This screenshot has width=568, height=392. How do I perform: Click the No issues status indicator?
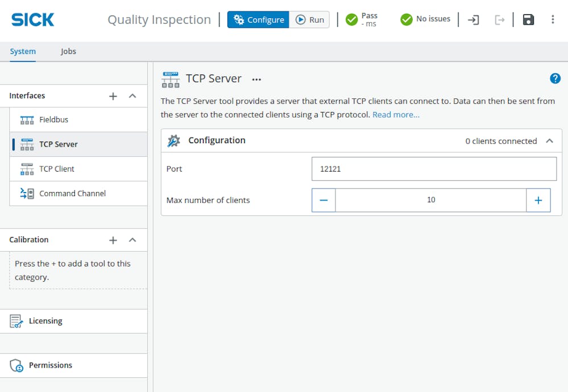(425, 19)
